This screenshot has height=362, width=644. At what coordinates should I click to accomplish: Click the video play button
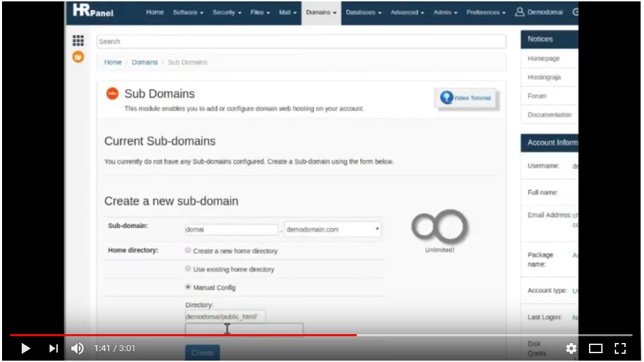pos(26,348)
